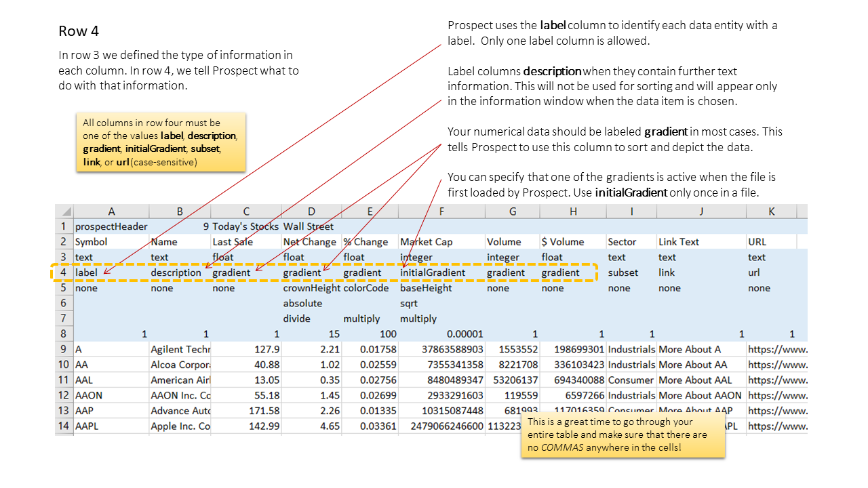Open the 'More About AAON' link cell

tap(701, 396)
